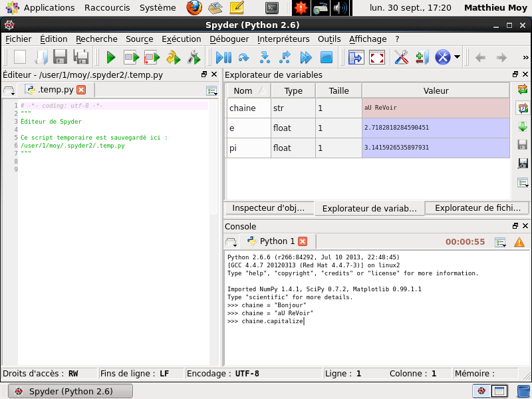
Task: Open variable explorer options icon
Action: pos(523,182)
